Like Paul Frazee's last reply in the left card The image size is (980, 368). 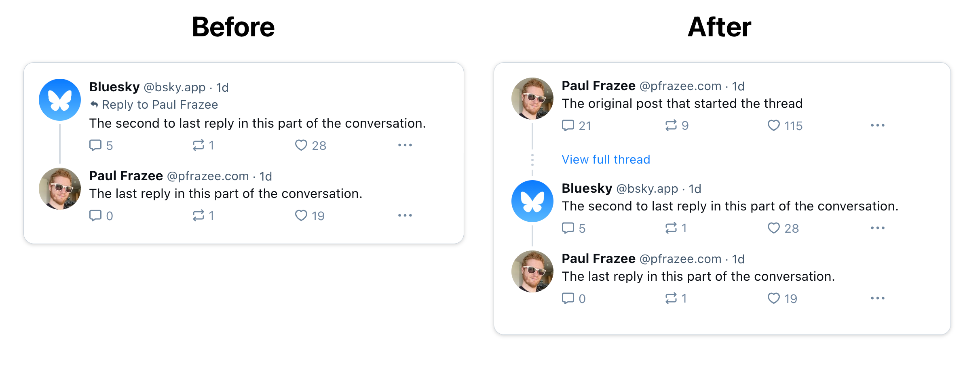[x=301, y=215]
